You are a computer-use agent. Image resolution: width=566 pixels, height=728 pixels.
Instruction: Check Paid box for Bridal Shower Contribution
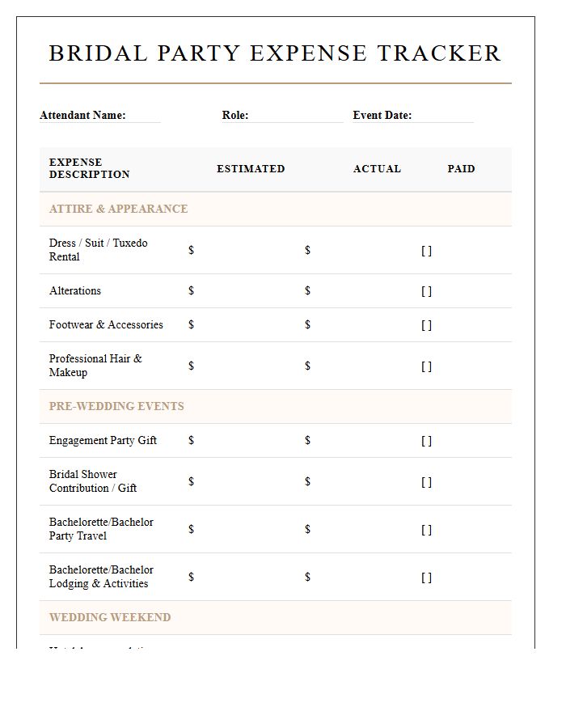pos(426,482)
